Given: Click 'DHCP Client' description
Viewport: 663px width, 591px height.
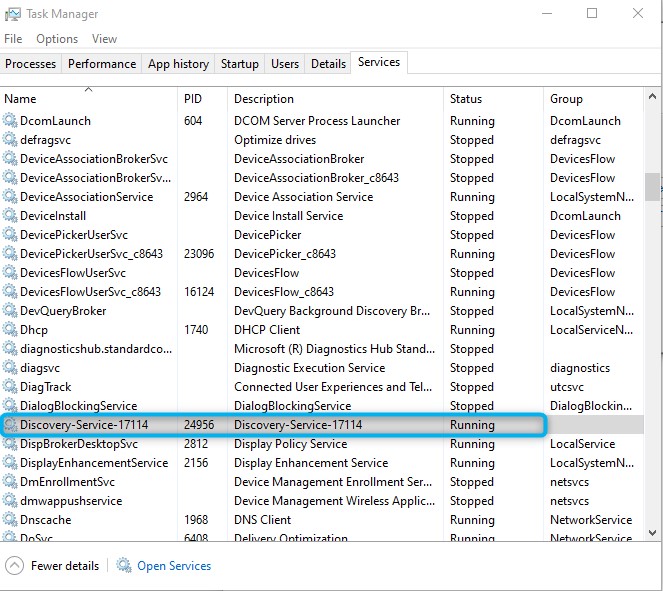Looking at the screenshot, I should click(x=267, y=330).
